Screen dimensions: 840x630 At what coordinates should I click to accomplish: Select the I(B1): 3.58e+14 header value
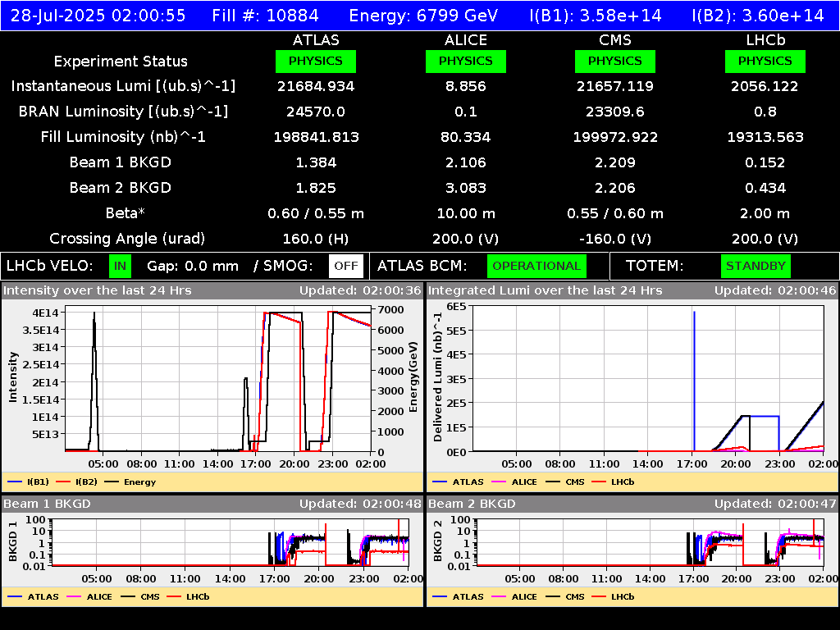coord(596,15)
